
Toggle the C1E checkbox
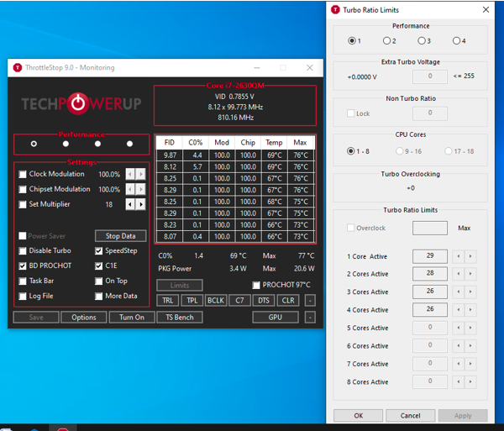[98, 265]
